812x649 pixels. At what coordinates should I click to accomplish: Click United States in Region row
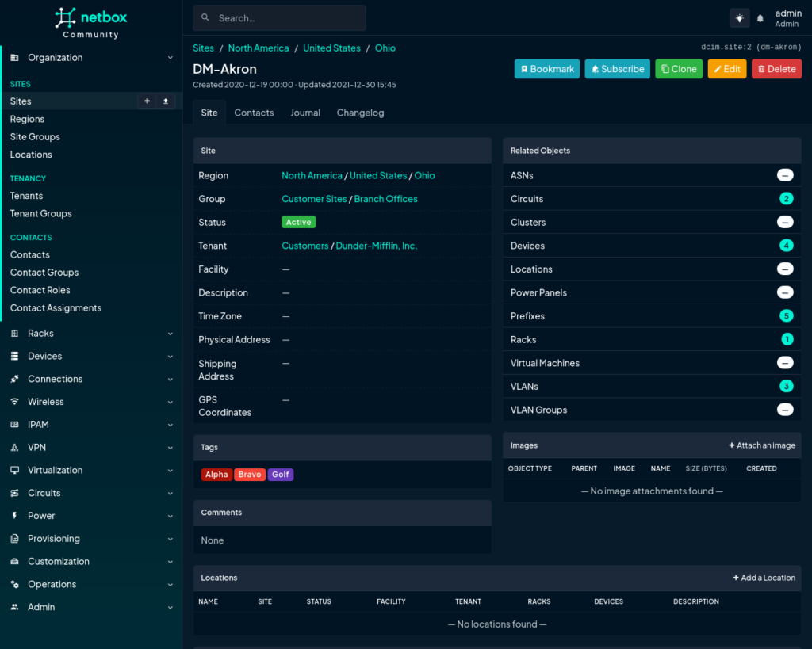click(378, 175)
